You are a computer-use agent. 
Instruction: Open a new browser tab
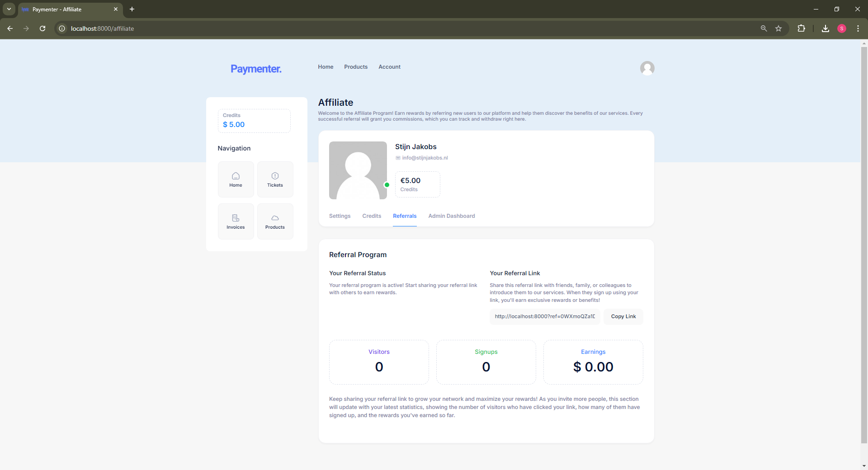coord(132,9)
